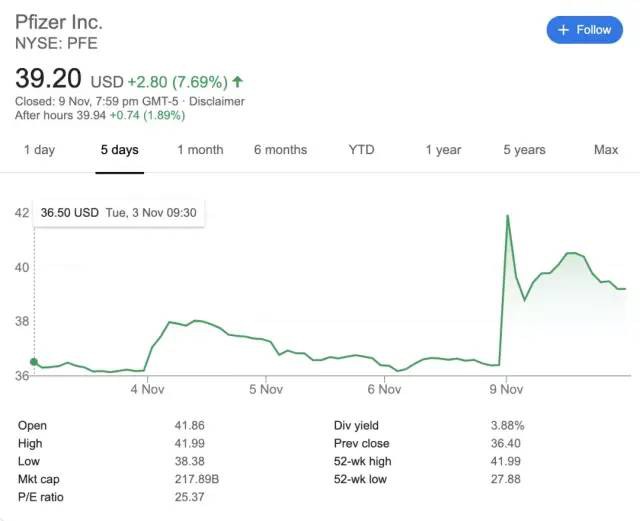Click the 36.50 USD chart tooltip
640x521 pixels.
tap(118, 213)
